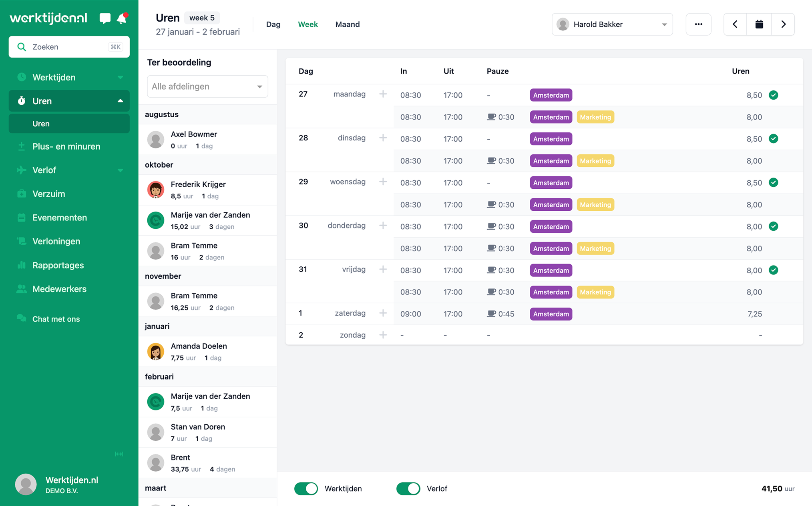Image resolution: width=812 pixels, height=506 pixels.
Task: Switch to the Maand view tab
Action: pos(347,24)
